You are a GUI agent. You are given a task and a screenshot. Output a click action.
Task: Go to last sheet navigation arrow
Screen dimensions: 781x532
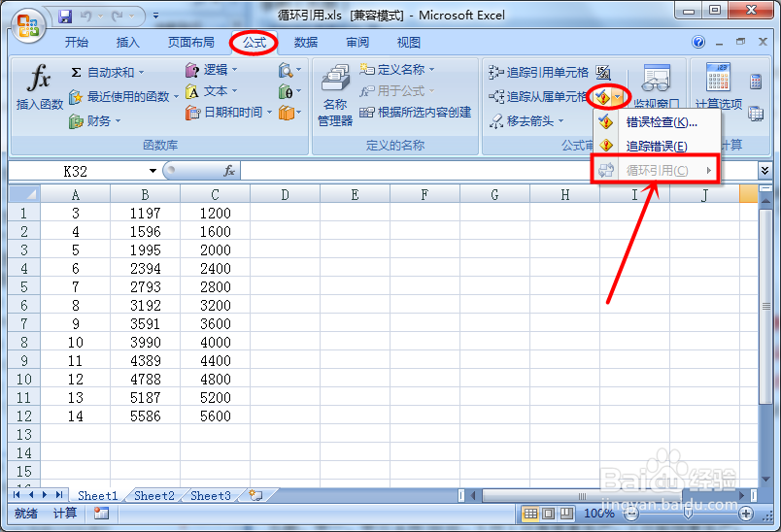(59, 495)
